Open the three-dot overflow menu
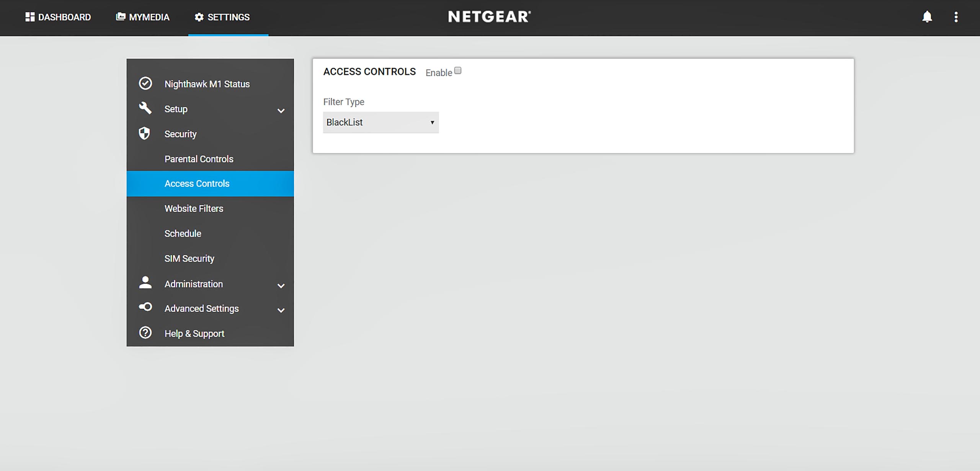Viewport: 980px width, 471px height. point(956,17)
